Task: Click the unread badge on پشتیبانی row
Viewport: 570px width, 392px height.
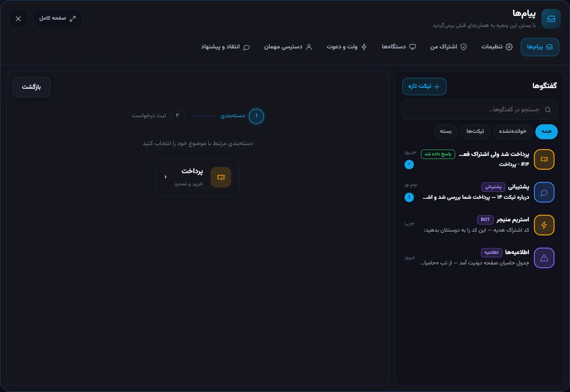Action: 409,197
